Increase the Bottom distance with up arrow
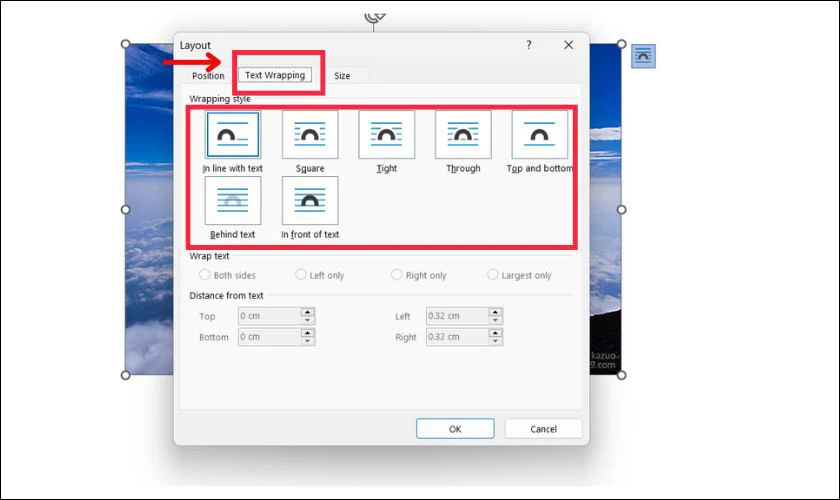This screenshot has width=840, height=500. pos(308,333)
